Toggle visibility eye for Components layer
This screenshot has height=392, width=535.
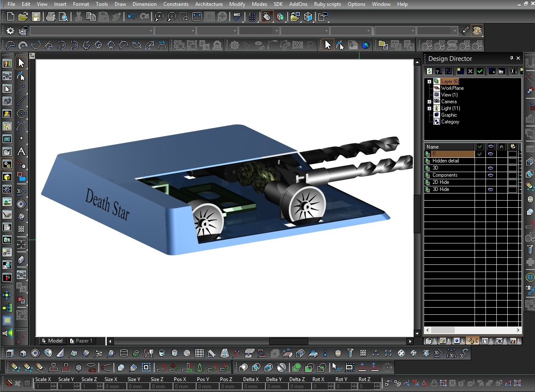(490, 175)
